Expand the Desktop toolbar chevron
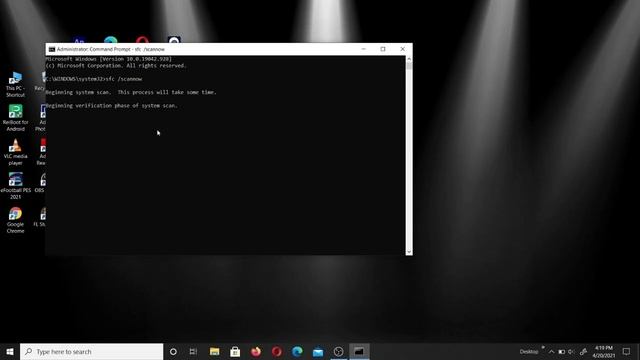Image resolution: width=640 pixels, height=360 pixels. pyautogui.click(x=543, y=347)
